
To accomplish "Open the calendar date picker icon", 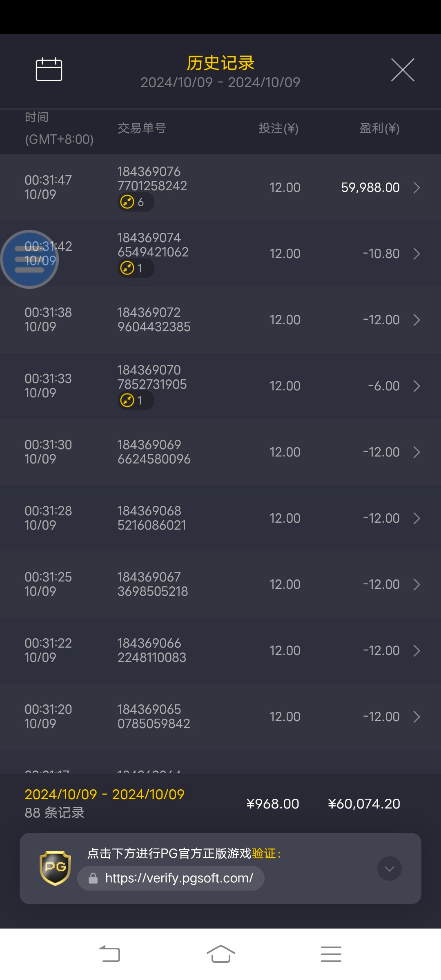I will pos(49,69).
